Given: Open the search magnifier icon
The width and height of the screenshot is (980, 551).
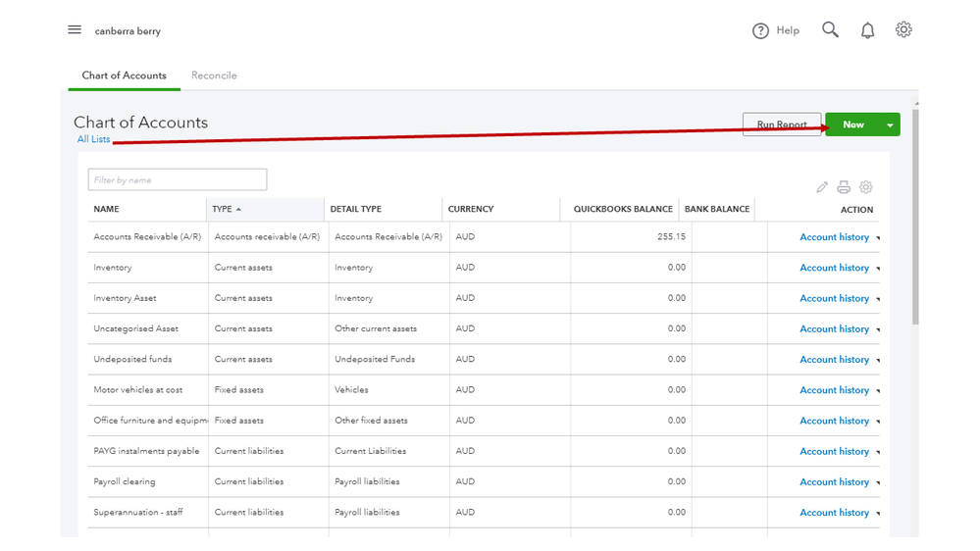Looking at the screenshot, I should pyautogui.click(x=830, y=30).
